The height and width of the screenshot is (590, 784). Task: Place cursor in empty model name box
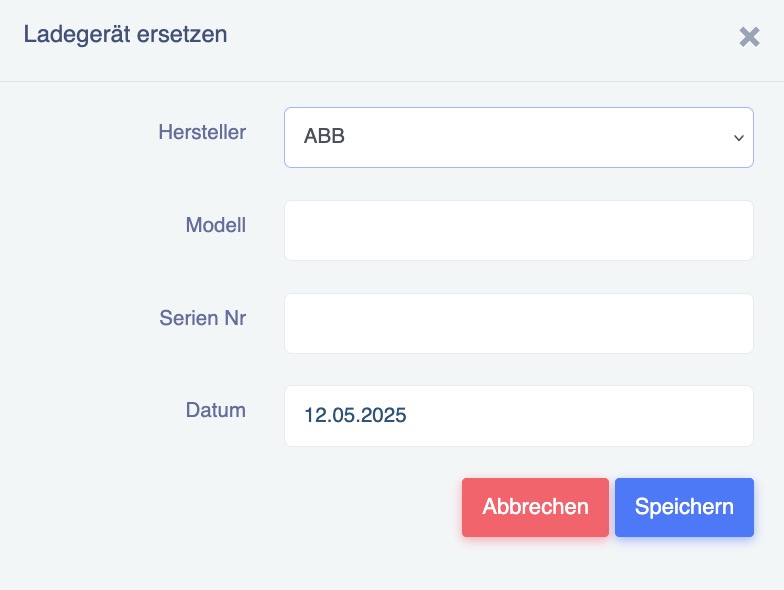coord(518,230)
